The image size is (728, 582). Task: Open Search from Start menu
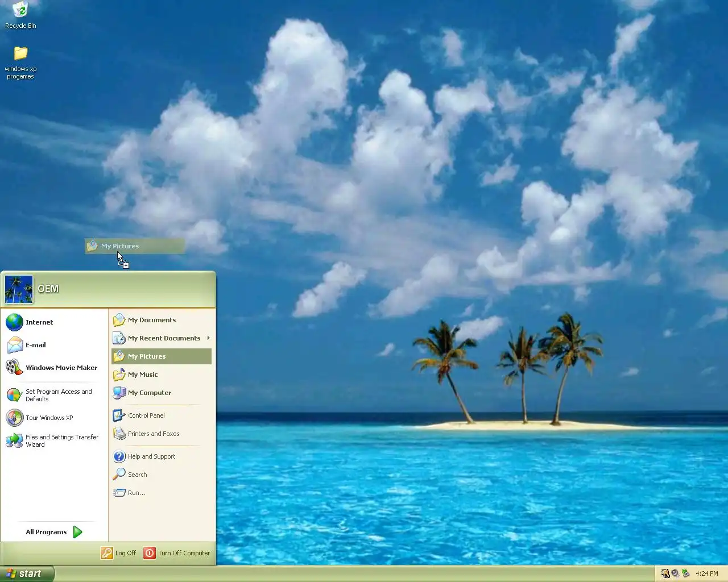(x=162, y=475)
